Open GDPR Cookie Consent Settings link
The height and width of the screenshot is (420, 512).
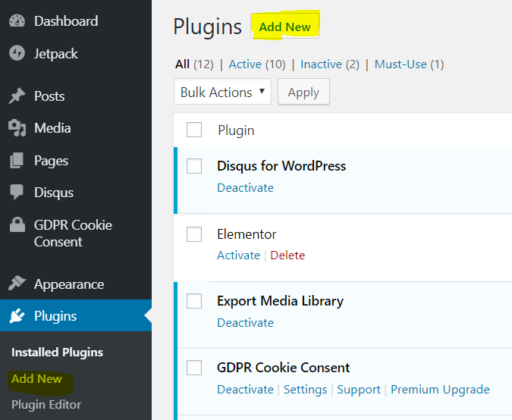pos(305,390)
